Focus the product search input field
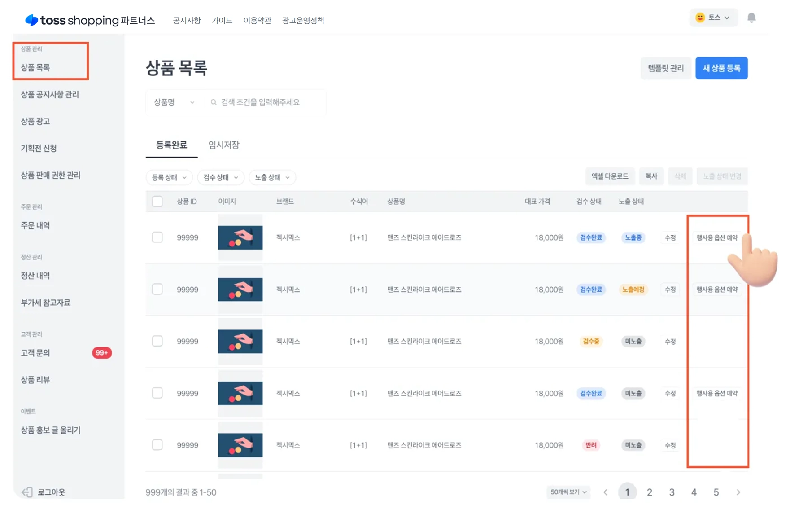The width and height of the screenshot is (812, 505). click(266, 102)
